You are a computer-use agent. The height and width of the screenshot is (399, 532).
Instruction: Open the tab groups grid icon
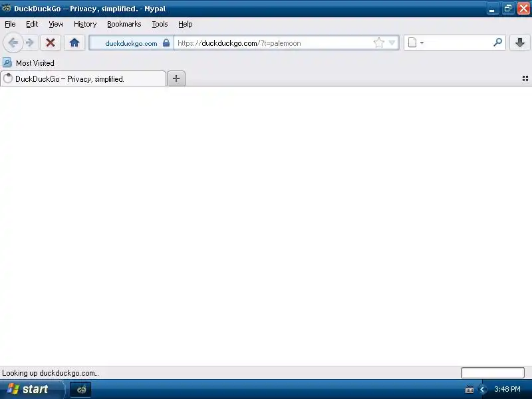525,78
